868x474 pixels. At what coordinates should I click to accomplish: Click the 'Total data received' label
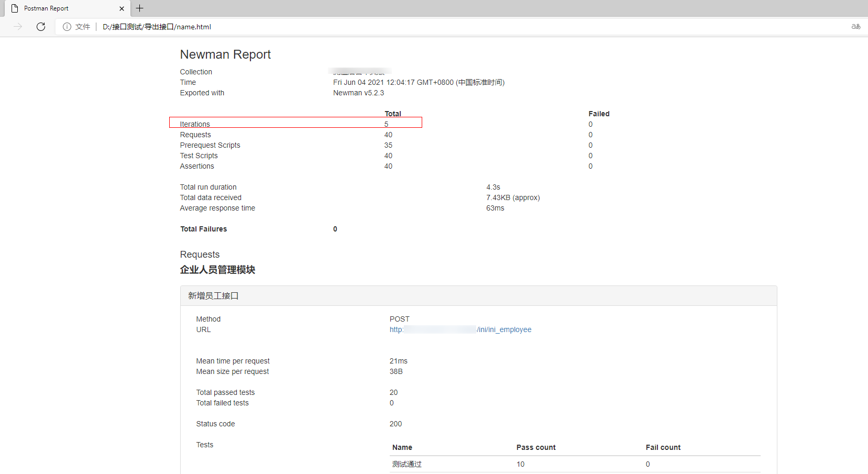[211, 197]
